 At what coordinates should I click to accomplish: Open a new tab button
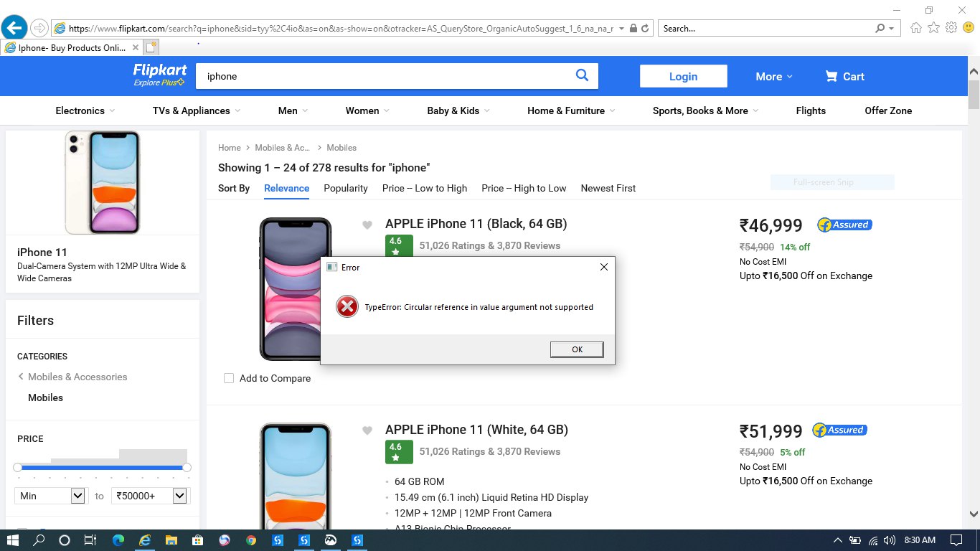(151, 48)
